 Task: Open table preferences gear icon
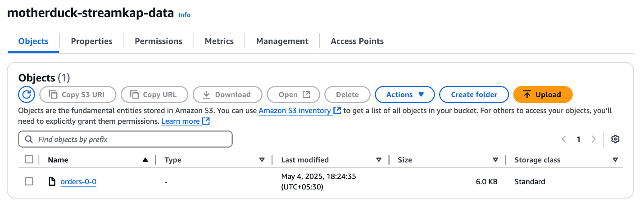(x=615, y=139)
